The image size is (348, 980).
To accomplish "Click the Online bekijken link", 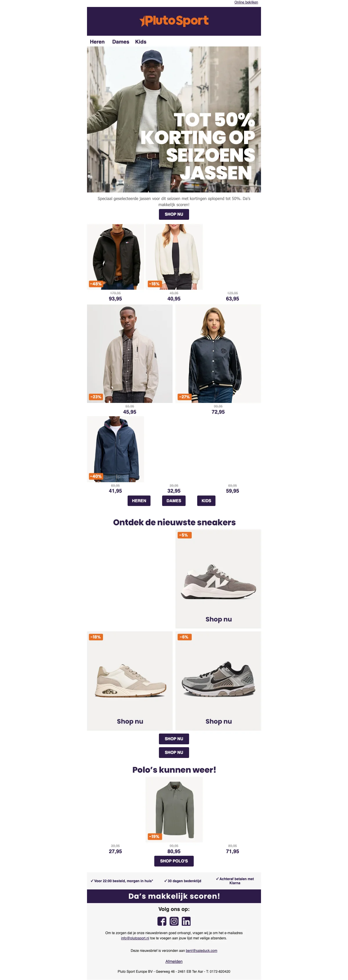I will (x=246, y=2).
